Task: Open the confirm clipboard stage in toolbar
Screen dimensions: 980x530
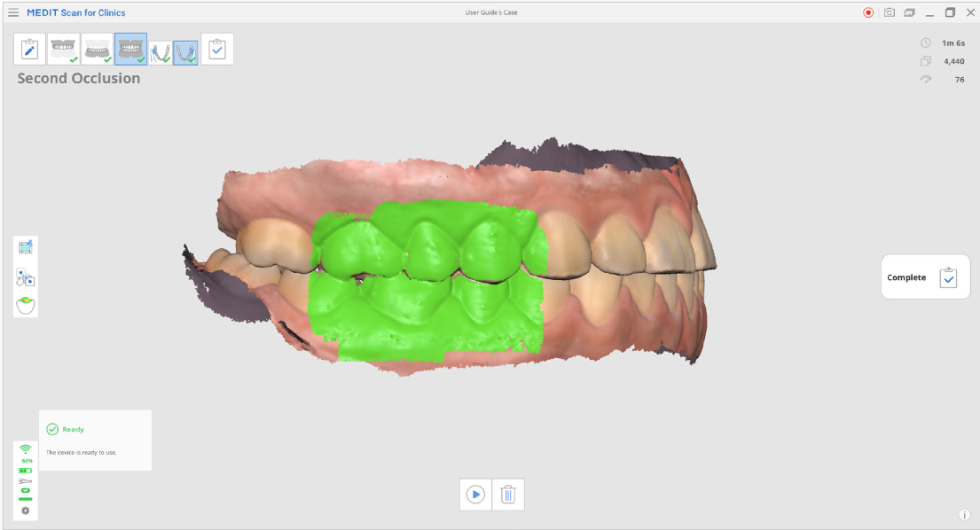Action: 217,49
